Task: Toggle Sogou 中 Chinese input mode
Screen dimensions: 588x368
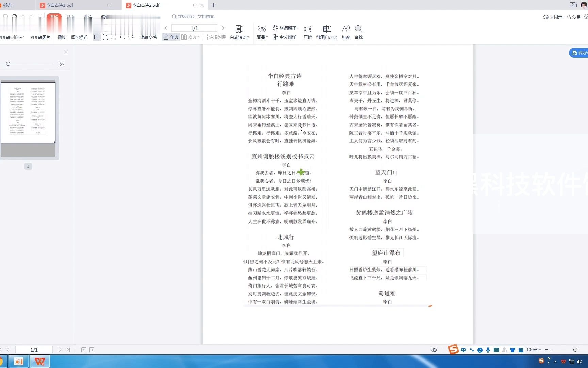Action: coord(463,350)
